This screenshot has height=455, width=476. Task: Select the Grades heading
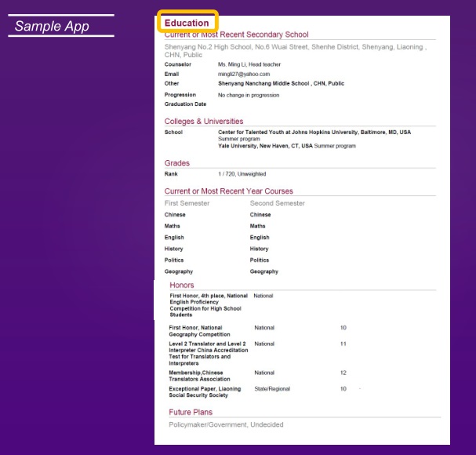pyautogui.click(x=177, y=163)
